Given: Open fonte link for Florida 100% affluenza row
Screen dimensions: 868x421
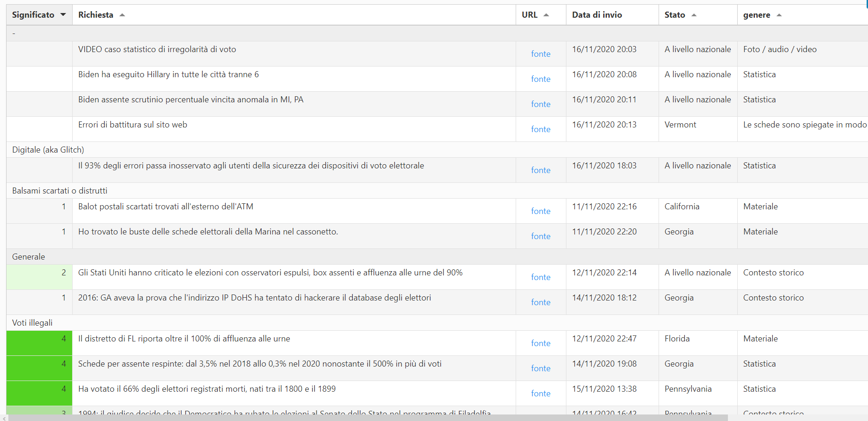Looking at the screenshot, I should coord(540,343).
